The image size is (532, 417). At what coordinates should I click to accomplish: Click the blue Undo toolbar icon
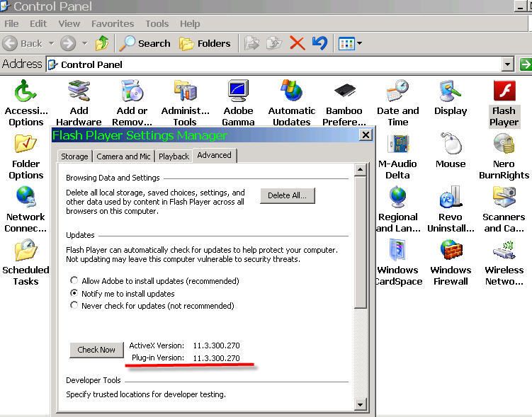[x=319, y=43]
